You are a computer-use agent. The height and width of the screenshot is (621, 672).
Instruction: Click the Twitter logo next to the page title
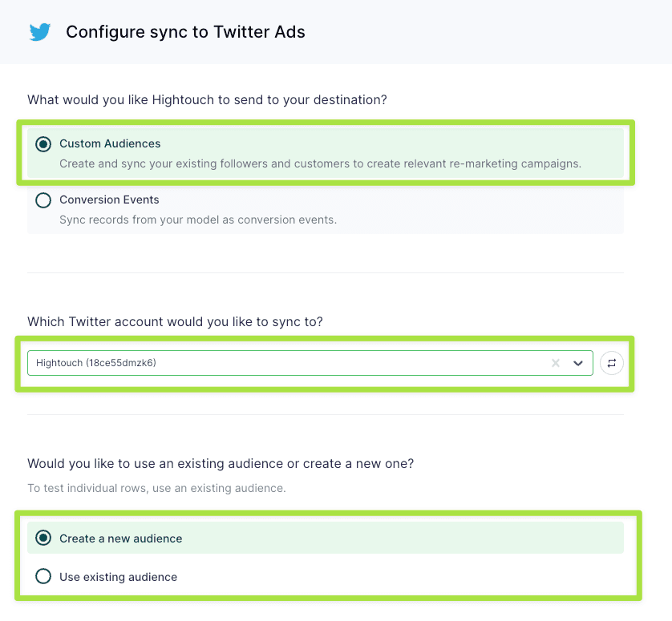click(39, 32)
